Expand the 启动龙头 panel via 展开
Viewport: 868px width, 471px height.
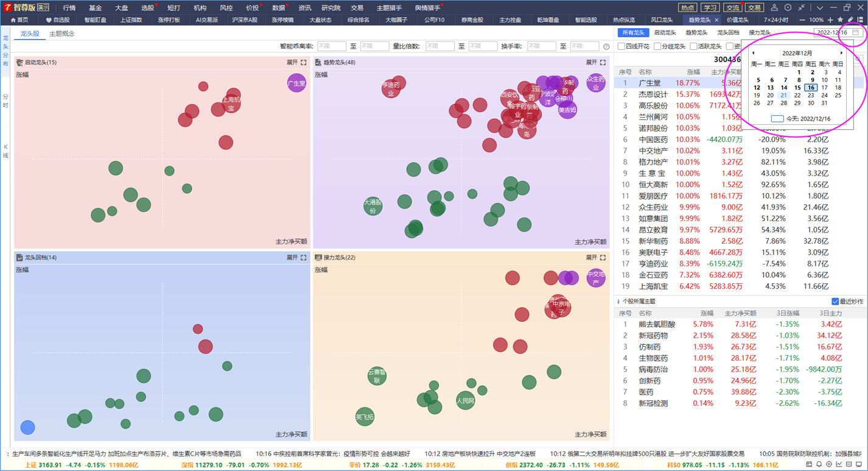pos(292,62)
